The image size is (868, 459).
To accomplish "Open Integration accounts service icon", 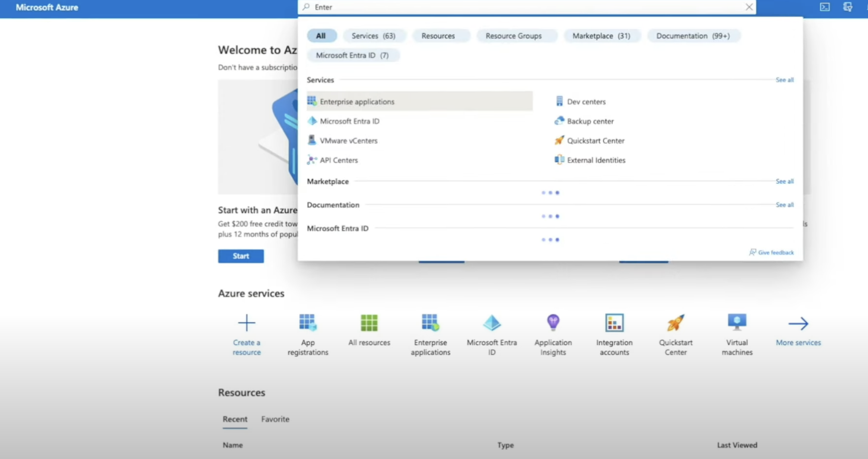I will tap(614, 323).
